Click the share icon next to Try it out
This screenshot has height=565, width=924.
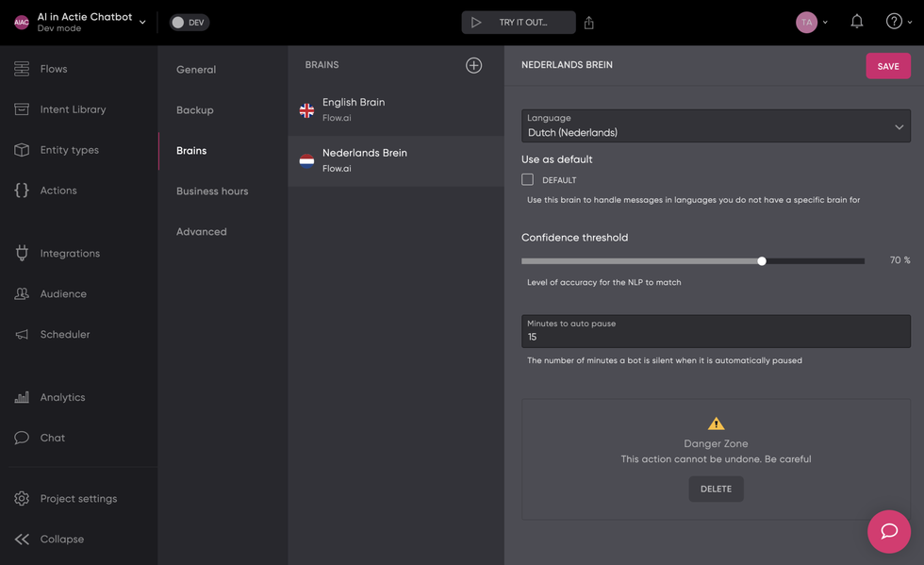589,23
